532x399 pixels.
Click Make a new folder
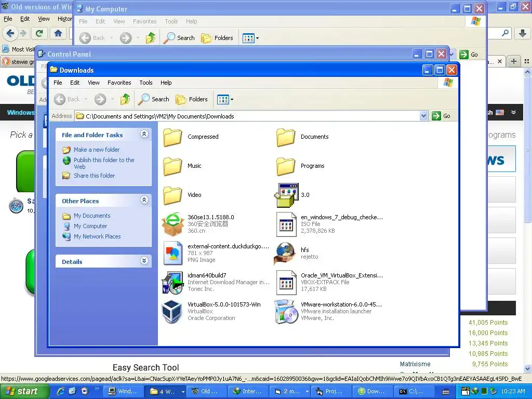point(97,150)
